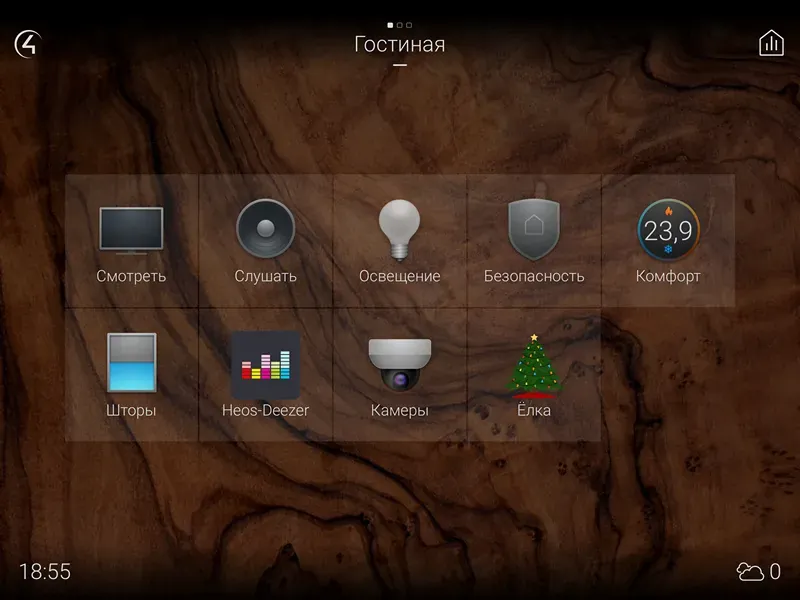The image size is (800, 600).
Task: Go to the third page dot
Action: click(409, 24)
